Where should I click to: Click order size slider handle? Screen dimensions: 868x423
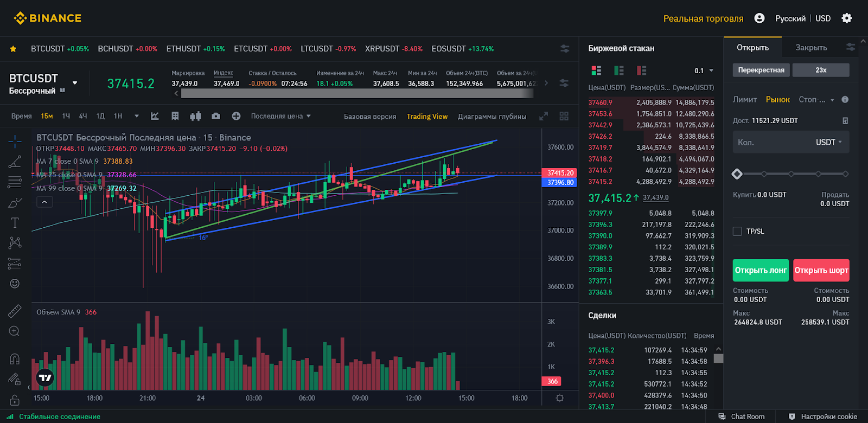[x=737, y=174]
